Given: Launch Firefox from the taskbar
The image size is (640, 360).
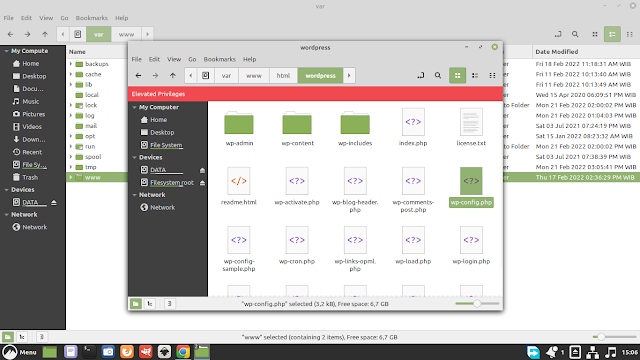Looking at the screenshot, I should (127, 352).
